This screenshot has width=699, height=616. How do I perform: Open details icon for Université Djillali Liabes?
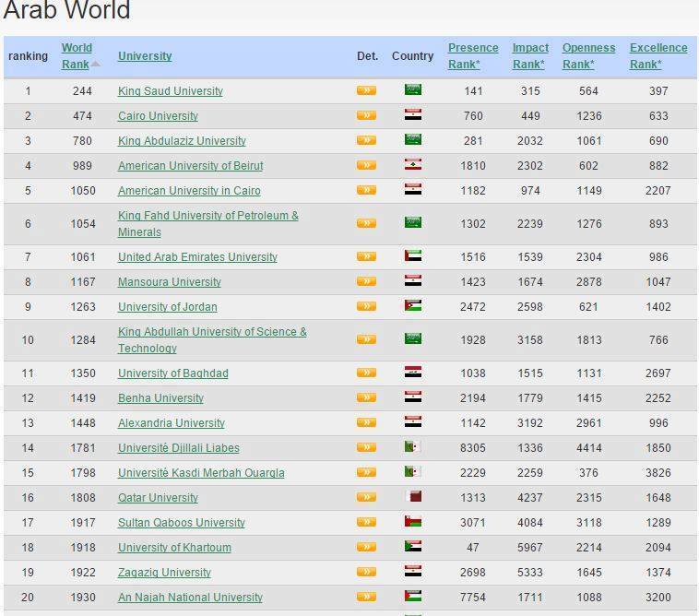coord(366,447)
